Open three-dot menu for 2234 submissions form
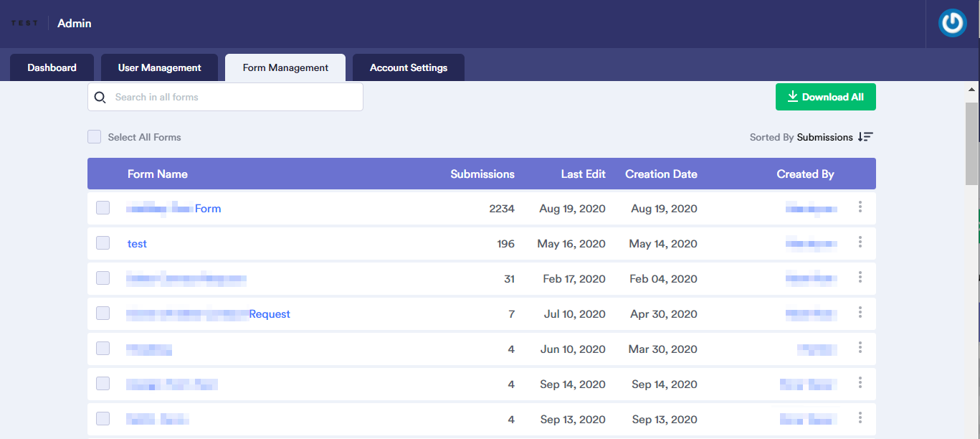The width and height of the screenshot is (980, 439). pos(860,207)
